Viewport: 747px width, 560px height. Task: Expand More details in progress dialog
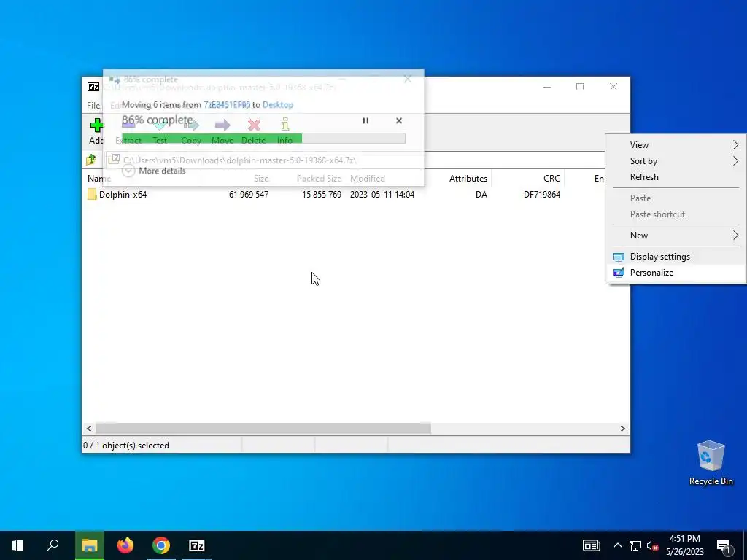pyautogui.click(x=154, y=171)
